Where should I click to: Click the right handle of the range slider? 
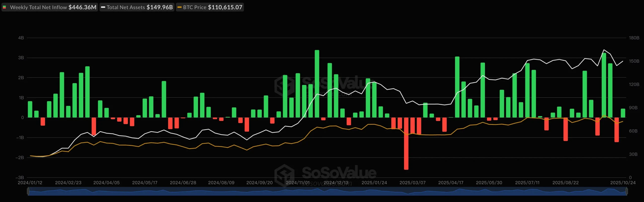626,191
